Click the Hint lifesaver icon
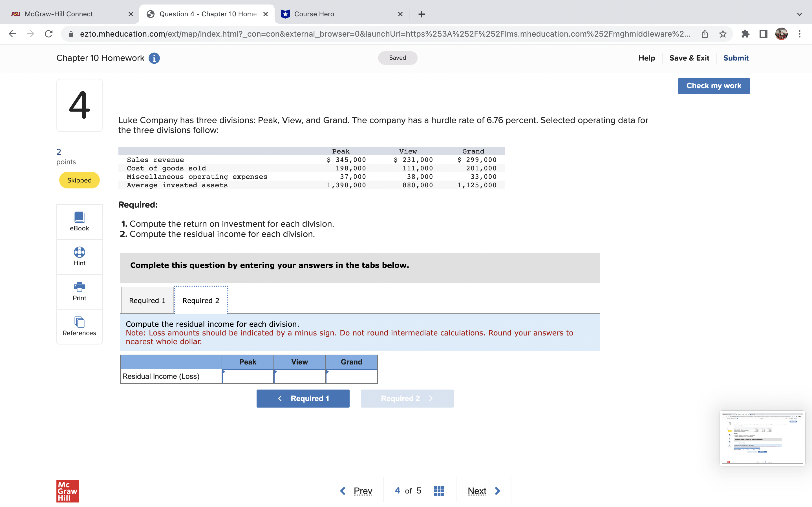The height and width of the screenshot is (507, 812). click(79, 252)
